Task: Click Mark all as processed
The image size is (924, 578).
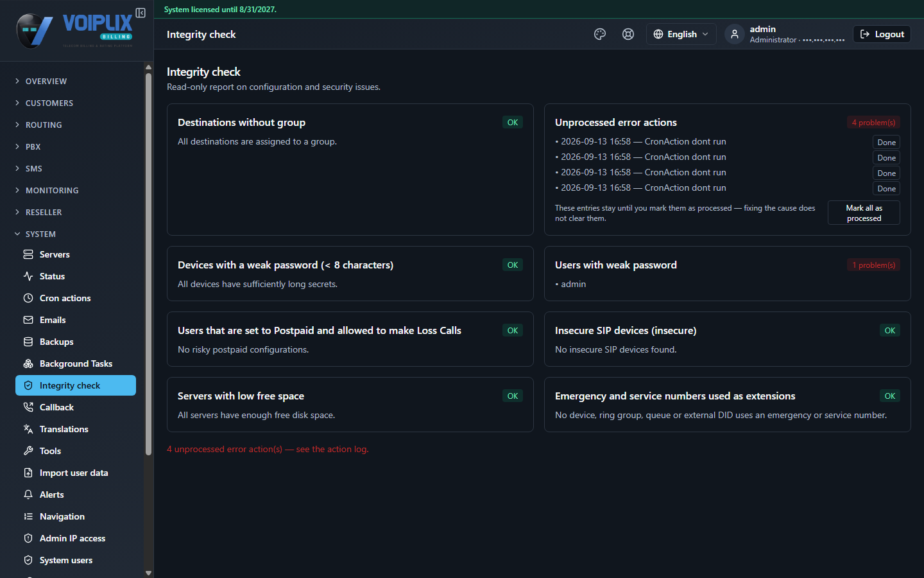Action: tap(864, 213)
